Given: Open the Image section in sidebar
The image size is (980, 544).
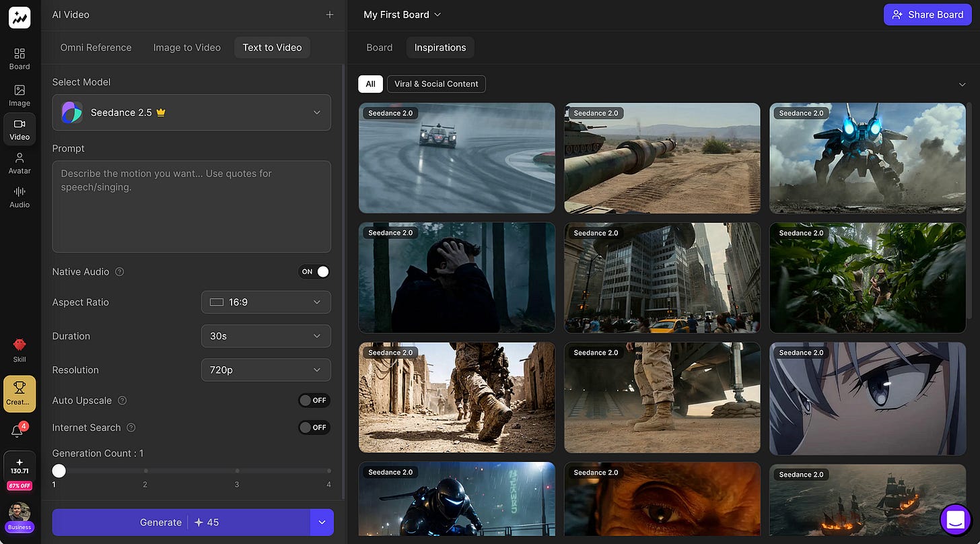Looking at the screenshot, I should (20, 95).
